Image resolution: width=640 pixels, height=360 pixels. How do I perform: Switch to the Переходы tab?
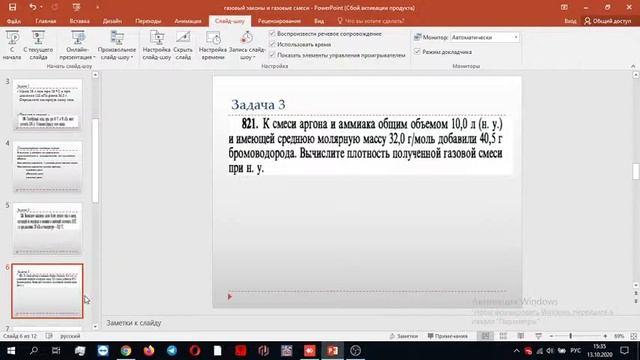pyautogui.click(x=148, y=21)
